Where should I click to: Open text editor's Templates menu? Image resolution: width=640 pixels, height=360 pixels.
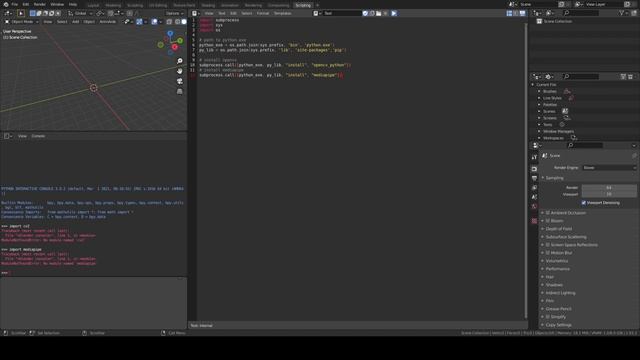pos(282,13)
